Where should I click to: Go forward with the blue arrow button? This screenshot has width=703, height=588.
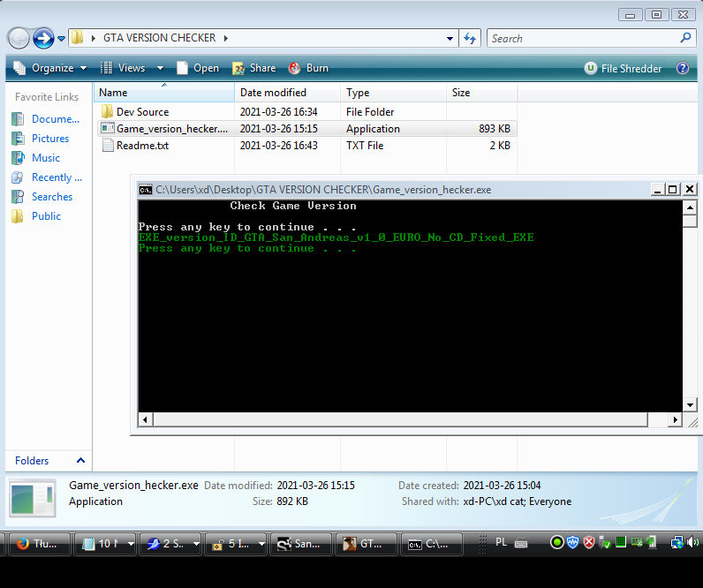pos(43,38)
